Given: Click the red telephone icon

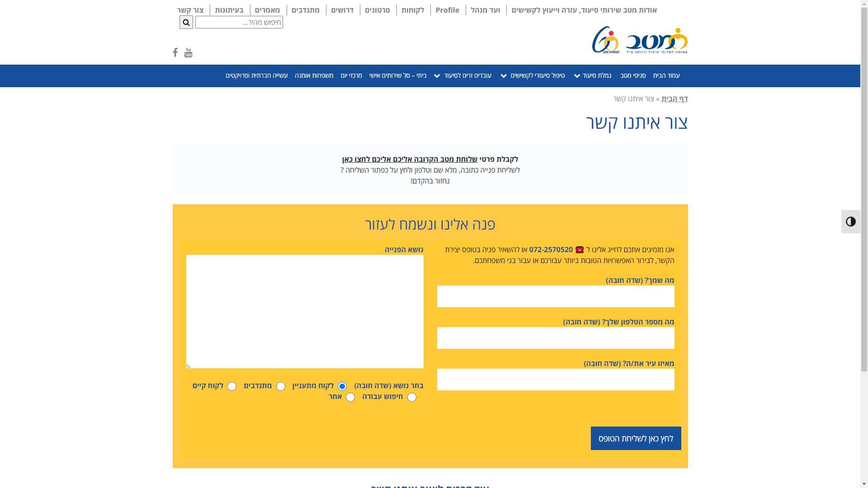Looking at the screenshot, I should click(580, 250).
